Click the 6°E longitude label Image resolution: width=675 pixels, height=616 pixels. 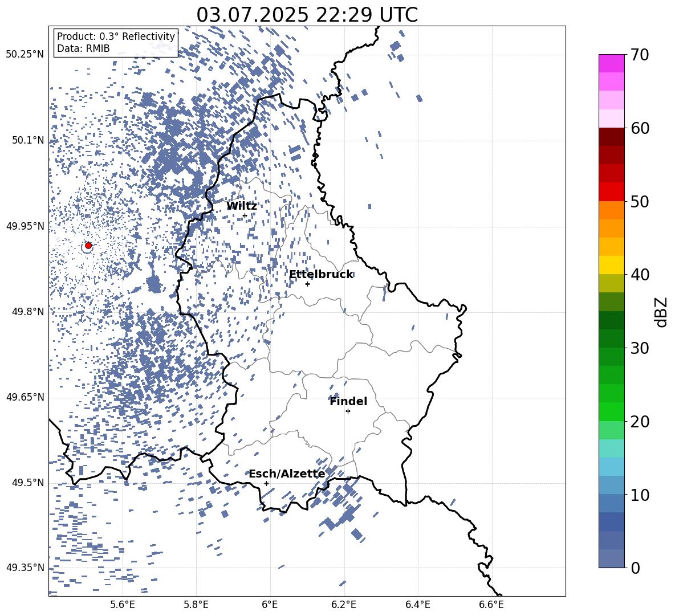tap(270, 605)
